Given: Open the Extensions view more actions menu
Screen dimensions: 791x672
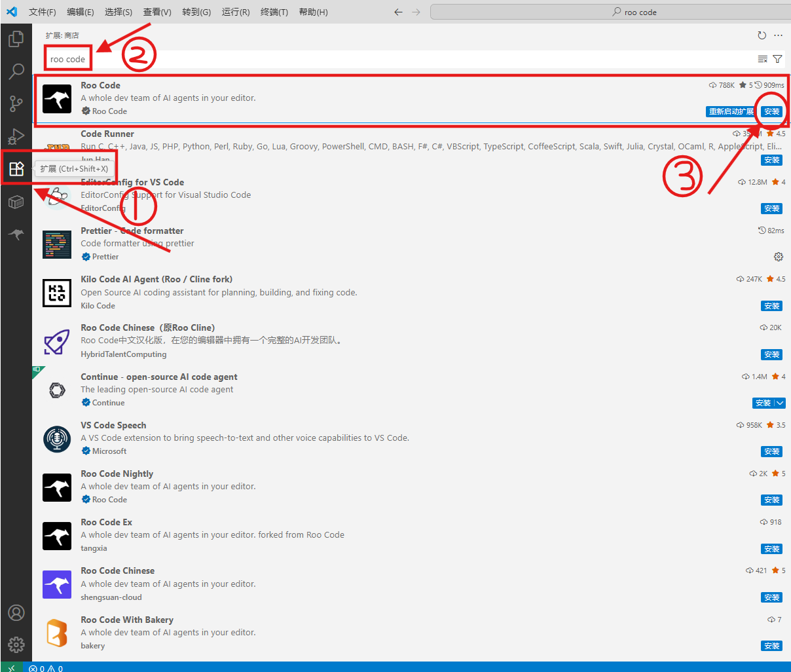Looking at the screenshot, I should click(778, 35).
